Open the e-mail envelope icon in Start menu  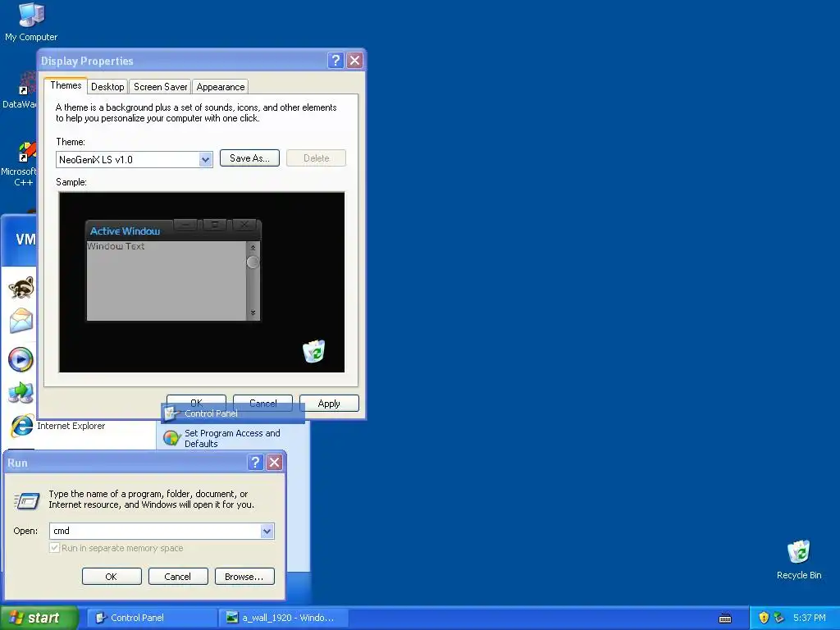21,322
